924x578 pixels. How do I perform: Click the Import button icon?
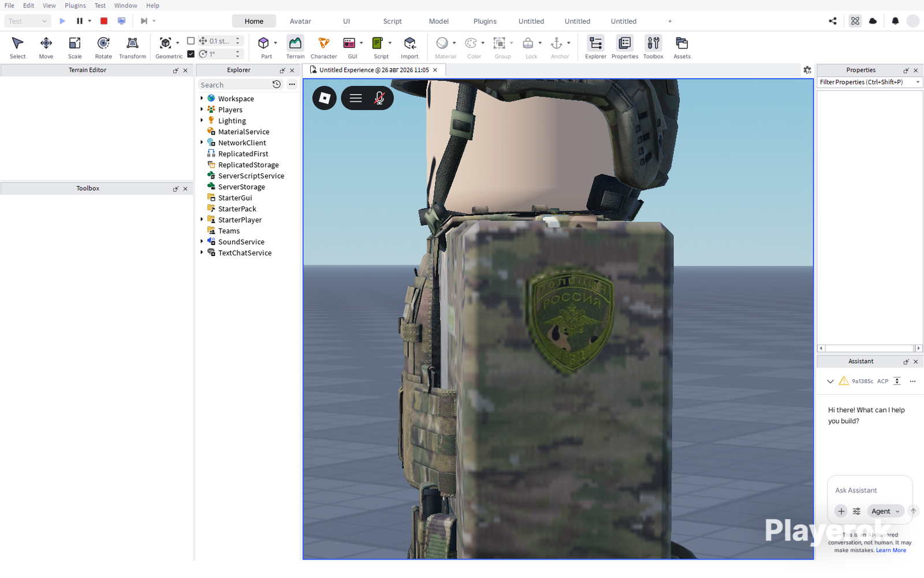(409, 43)
